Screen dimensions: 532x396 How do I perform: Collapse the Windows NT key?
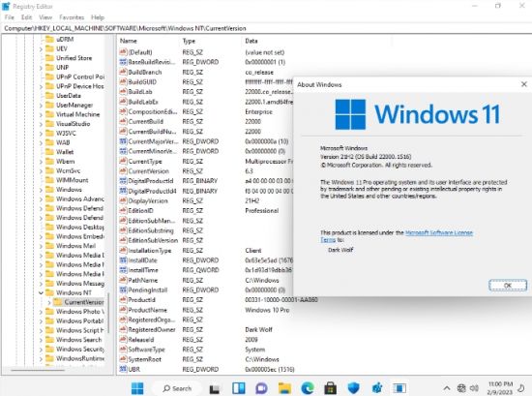pos(41,292)
